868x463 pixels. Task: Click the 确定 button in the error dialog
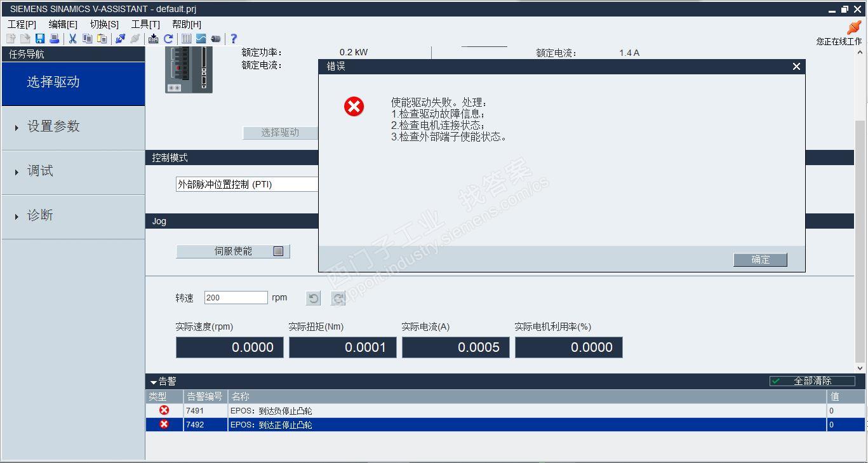pyautogui.click(x=760, y=260)
